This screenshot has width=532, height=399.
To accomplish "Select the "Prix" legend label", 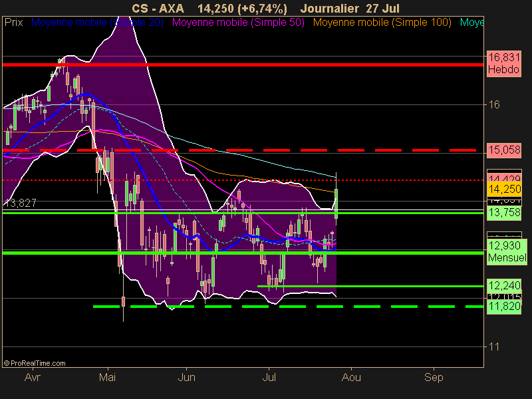I will tap(13, 23).
